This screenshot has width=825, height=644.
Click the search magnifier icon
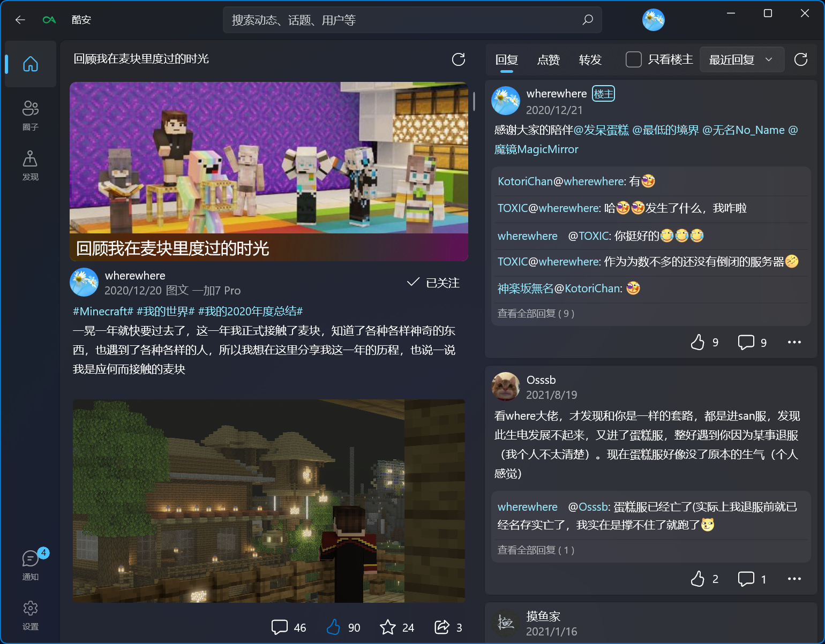pyautogui.click(x=588, y=20)
